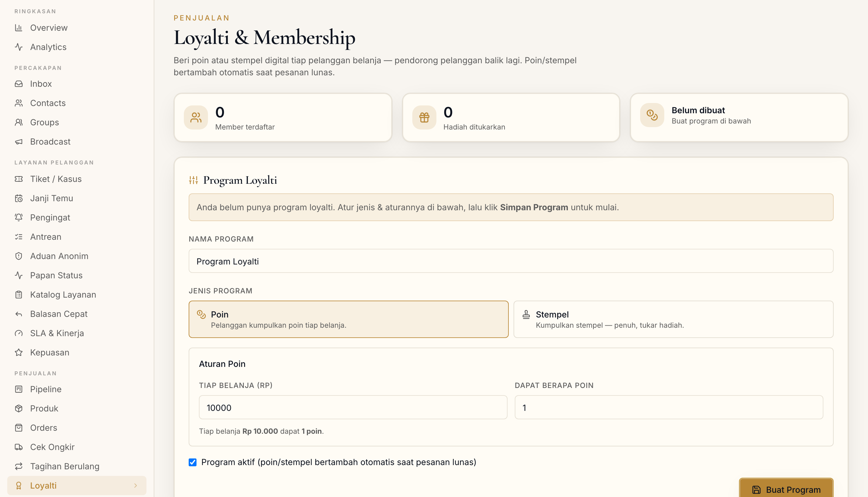868x497 pixels.
Task: Click the Tagihan Berulang repeat icon
Action: pyautogui.click(x=19, y=466)
